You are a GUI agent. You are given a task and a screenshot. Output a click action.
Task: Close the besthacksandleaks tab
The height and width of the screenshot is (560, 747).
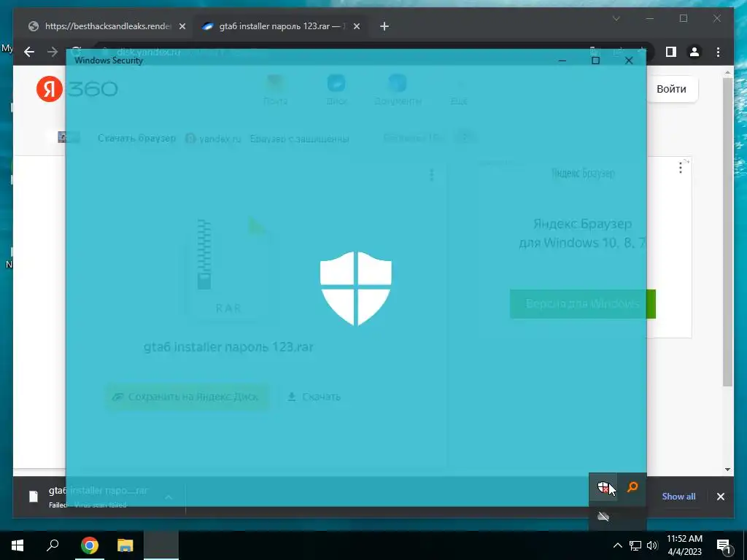coord(182,27)
